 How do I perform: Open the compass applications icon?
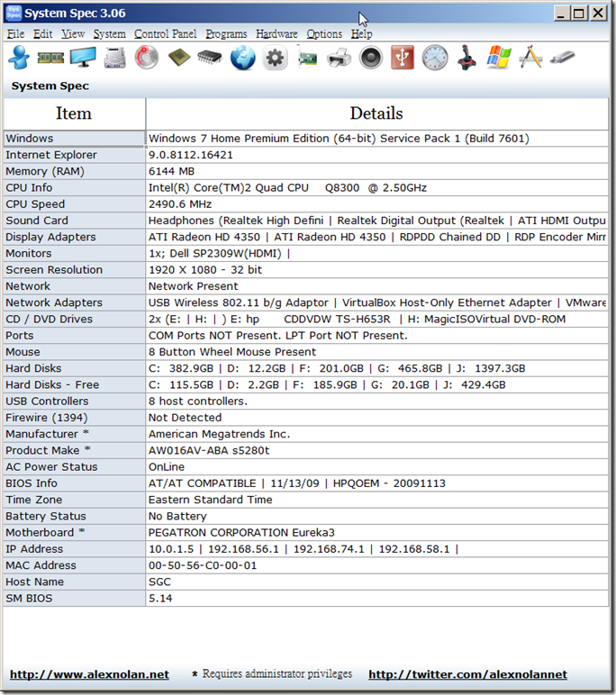(530, 58)
